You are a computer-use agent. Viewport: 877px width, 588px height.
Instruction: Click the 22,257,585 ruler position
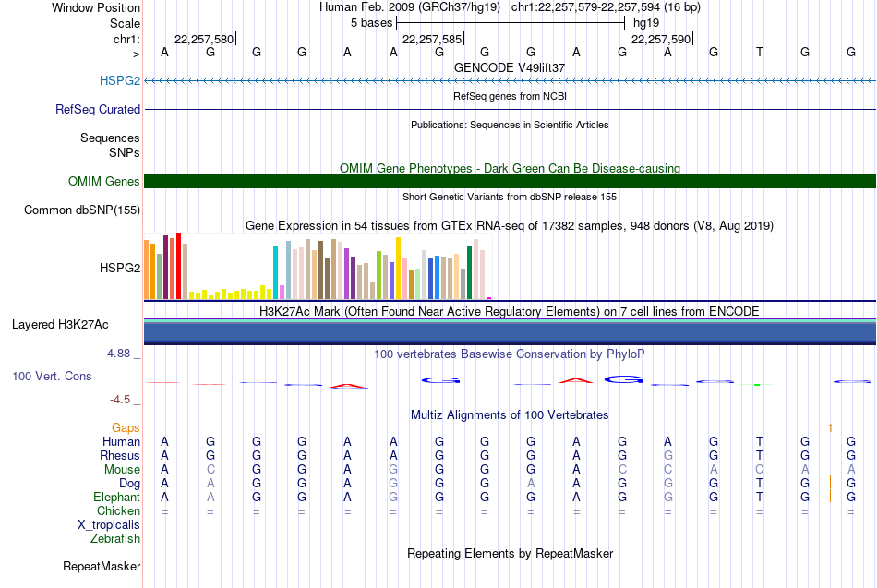point(432,39)
